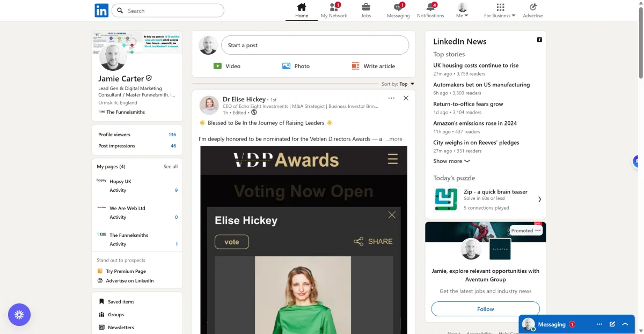
Task: Open the post options three-dot menu
Action: click(x=391, y=98)
